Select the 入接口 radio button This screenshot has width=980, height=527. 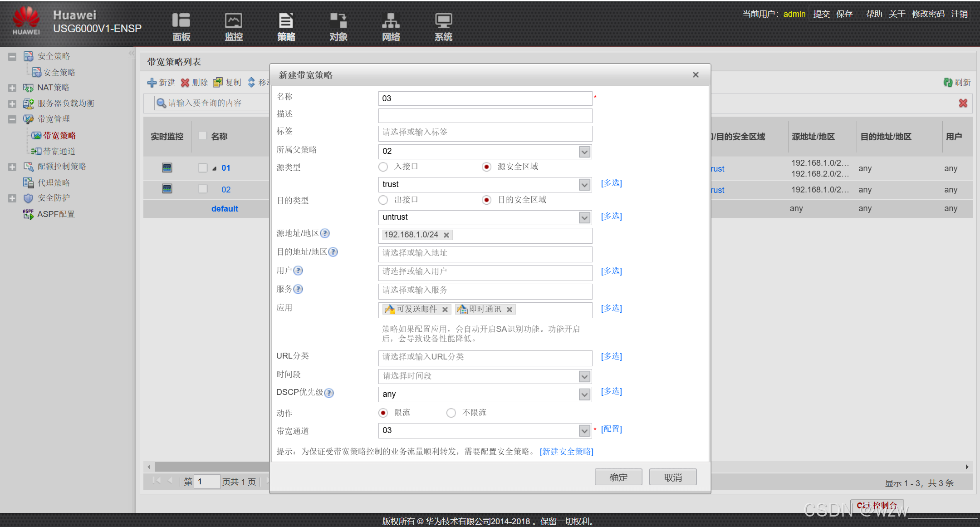(x=383, y=167)
